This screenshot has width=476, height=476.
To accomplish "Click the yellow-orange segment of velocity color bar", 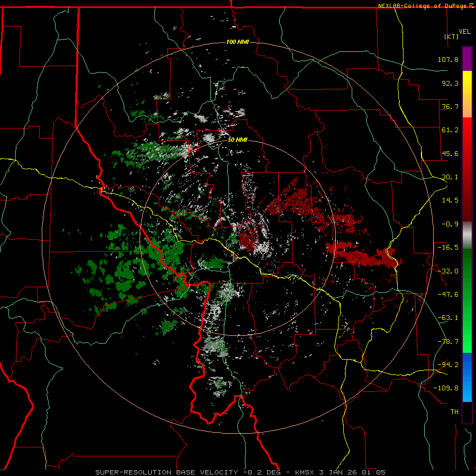I will point(467,94).
